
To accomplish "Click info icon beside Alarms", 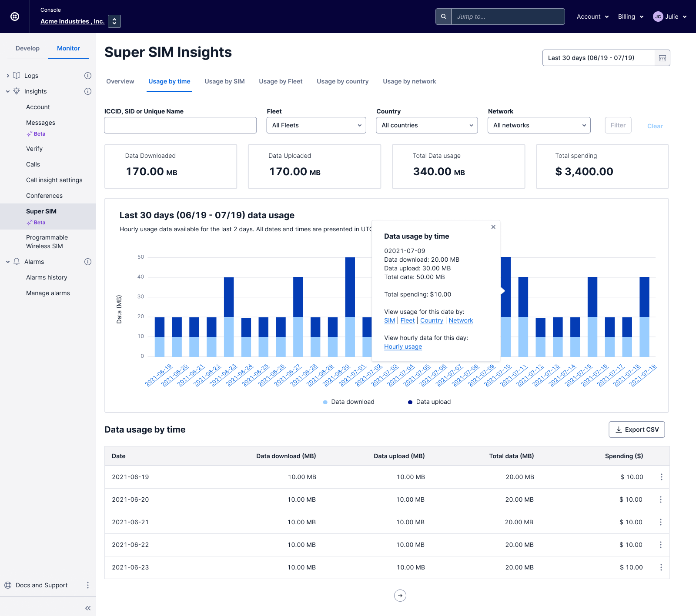I will [x=87, y=262].
